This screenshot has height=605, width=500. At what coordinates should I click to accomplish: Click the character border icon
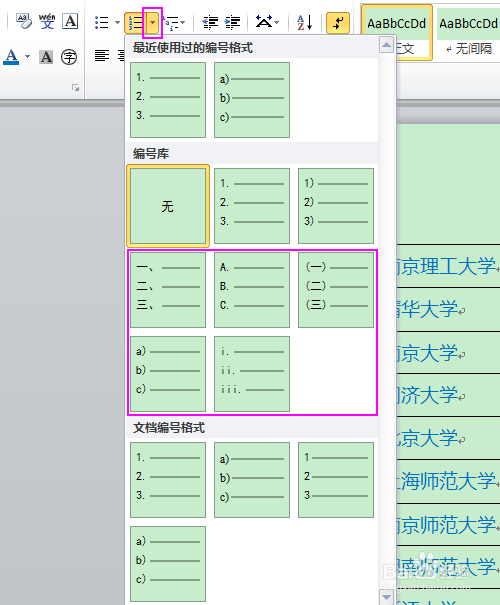tap(70, 21)
